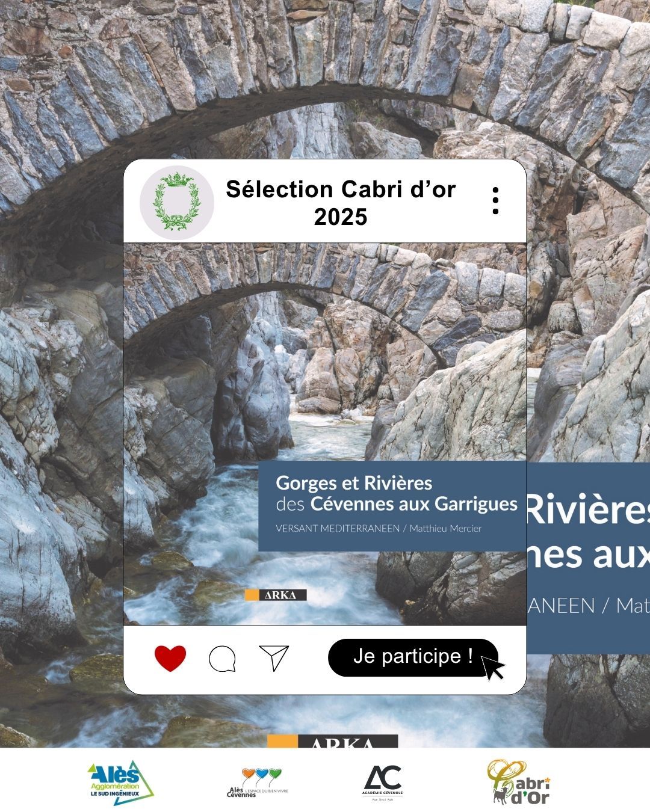Image resolution: width=650 pixels, height=812 pixels.
Task: Click the paper plane share icon
Action: [x=274, y=657]
